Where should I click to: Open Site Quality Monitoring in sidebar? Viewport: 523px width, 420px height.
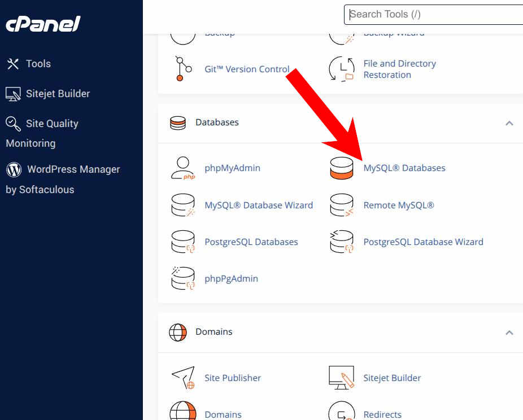[x=42, y=133]
